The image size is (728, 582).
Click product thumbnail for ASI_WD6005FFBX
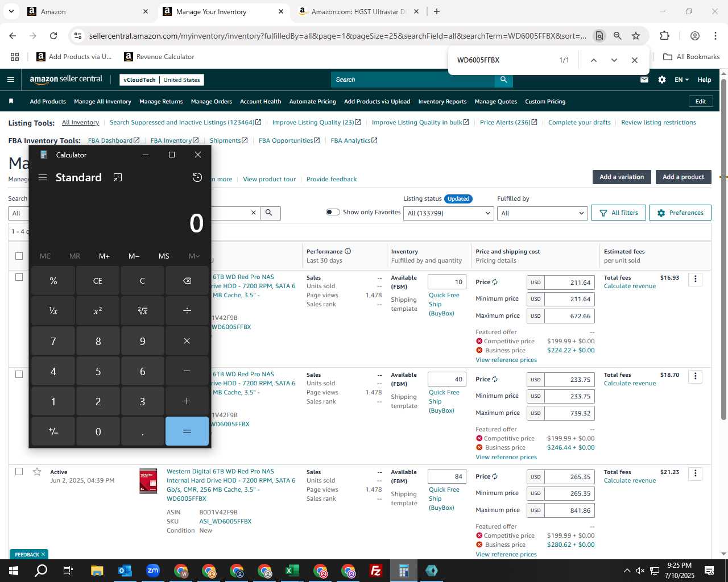[148, 480]
